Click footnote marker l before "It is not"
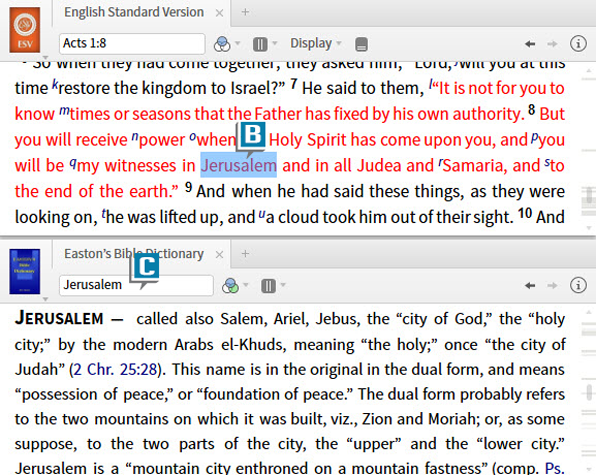This screenshot has height=475, width=596. coord(431,84)
